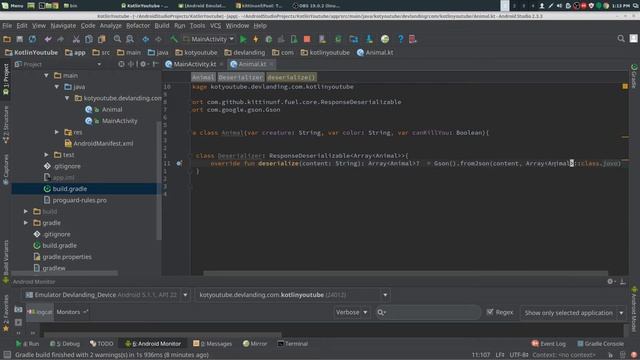Click the Undo arrow icon
640x360 pixels.
click(x=48, y=39)
